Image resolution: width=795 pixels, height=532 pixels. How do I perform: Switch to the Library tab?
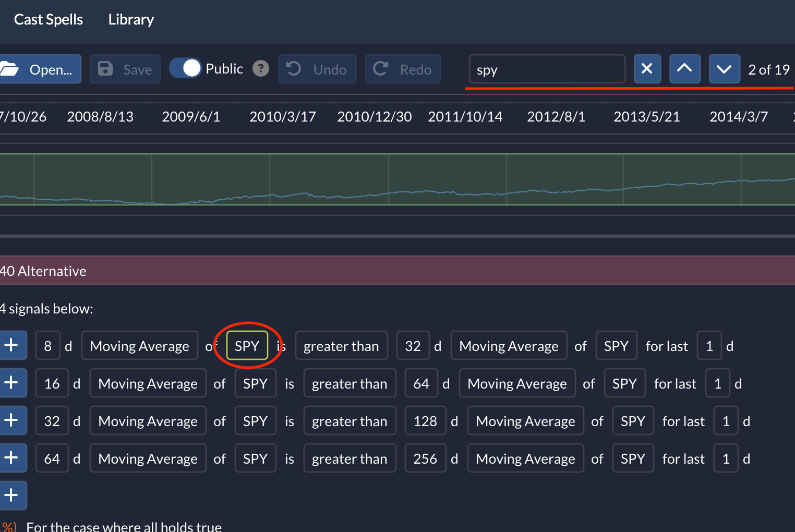131,20
